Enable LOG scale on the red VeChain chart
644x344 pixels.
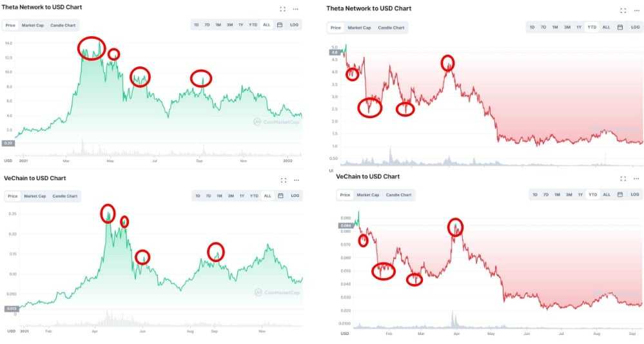click(x=634, y=194)
